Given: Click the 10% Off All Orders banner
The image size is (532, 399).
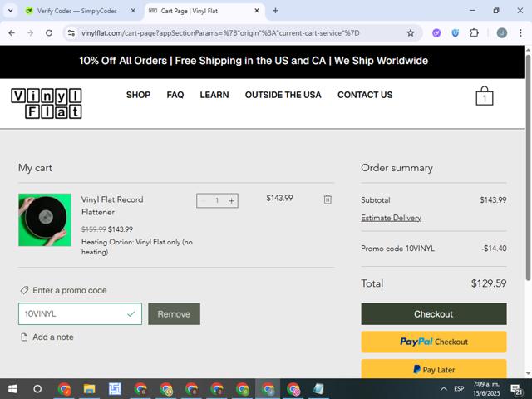Looking at the screenshot, I should pos(254,61).
